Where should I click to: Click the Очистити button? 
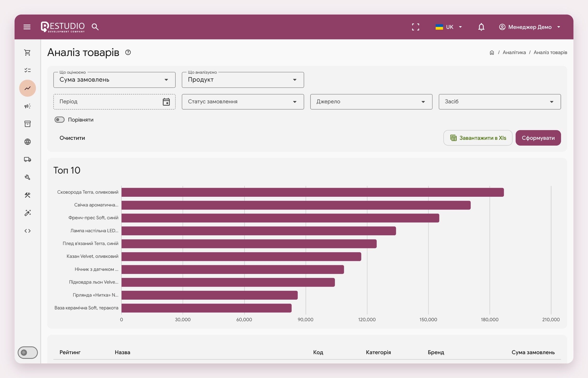click(x=72, y=138)
